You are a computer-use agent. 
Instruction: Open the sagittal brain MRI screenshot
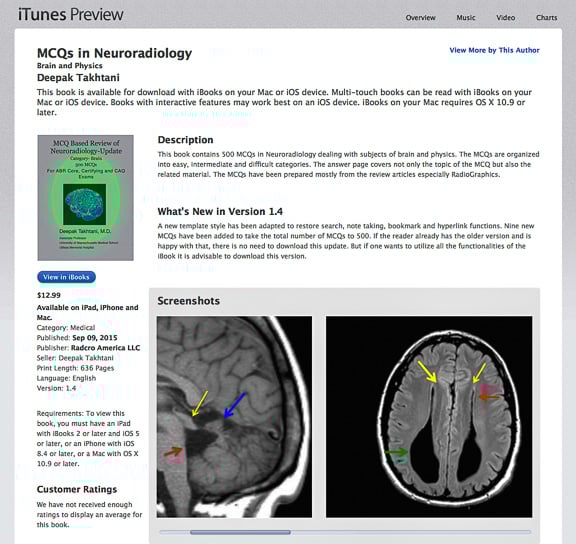(234, 417)
